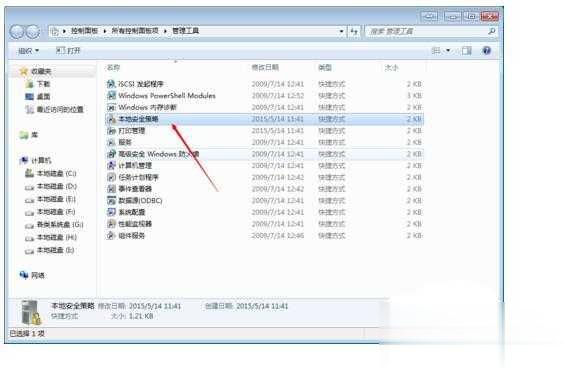Click the 快捷方式 type in 组件服务 row
This screenshot has width=568, height=371.
pyautogui.click(x=331, y=235)
